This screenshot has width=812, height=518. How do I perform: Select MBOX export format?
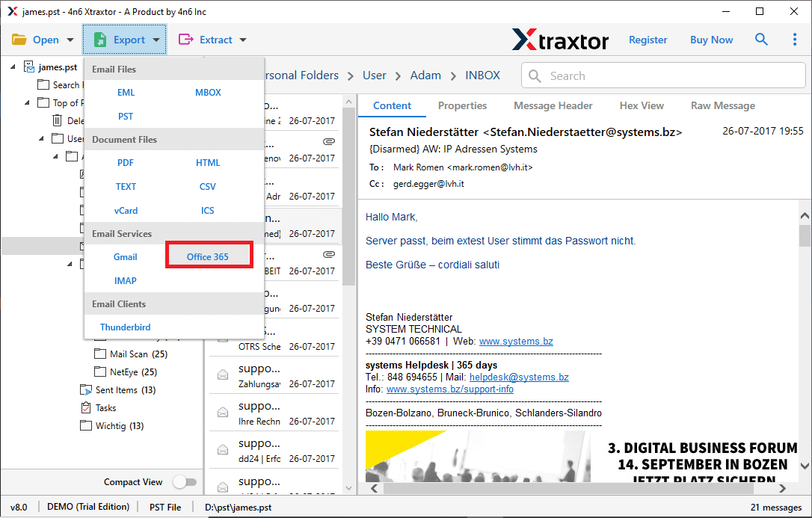pyautogui.click(x=208, y=93)
